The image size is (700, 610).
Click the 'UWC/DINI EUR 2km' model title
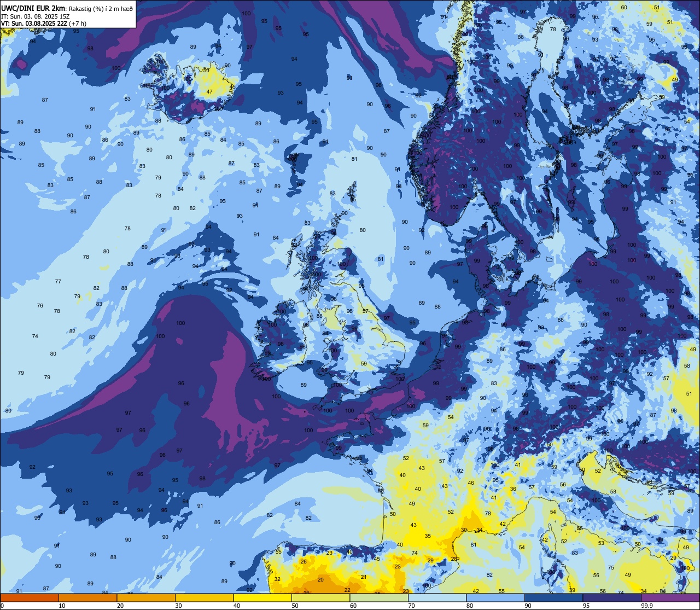(x=33, y=8)
